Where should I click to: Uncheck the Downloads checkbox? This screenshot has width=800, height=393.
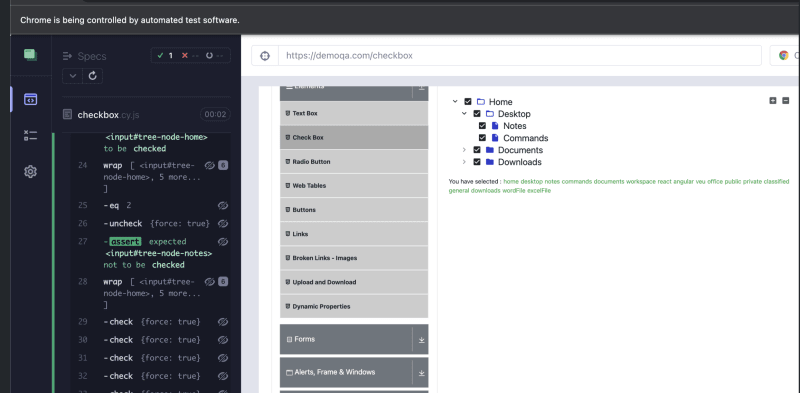(477, 162)
